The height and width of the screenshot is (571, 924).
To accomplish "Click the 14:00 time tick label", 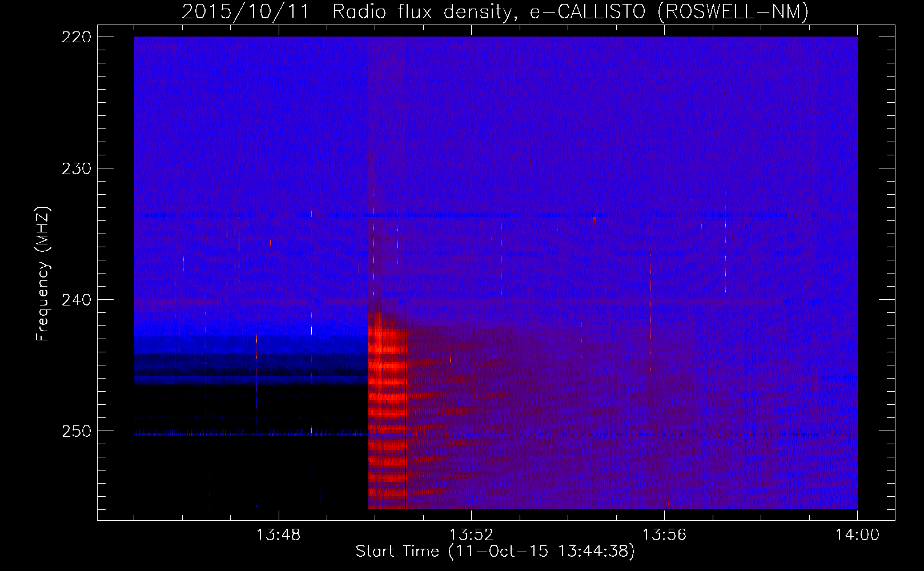I will [x=858, y=535].
